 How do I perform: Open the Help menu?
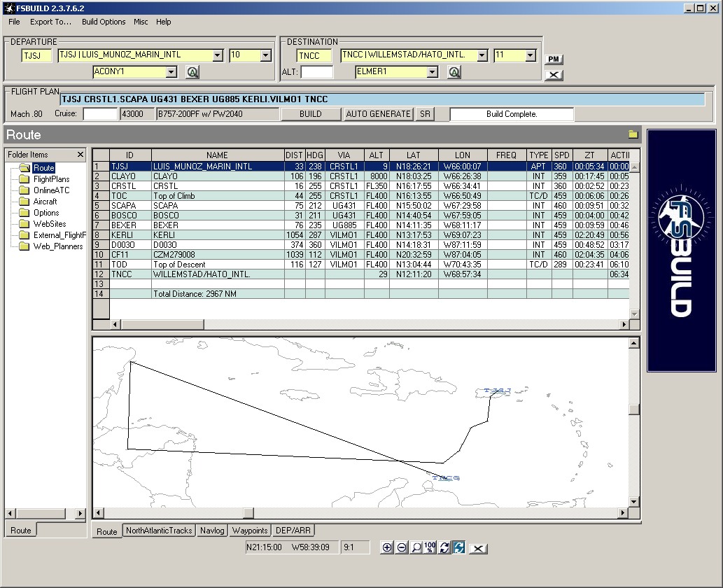163,22
